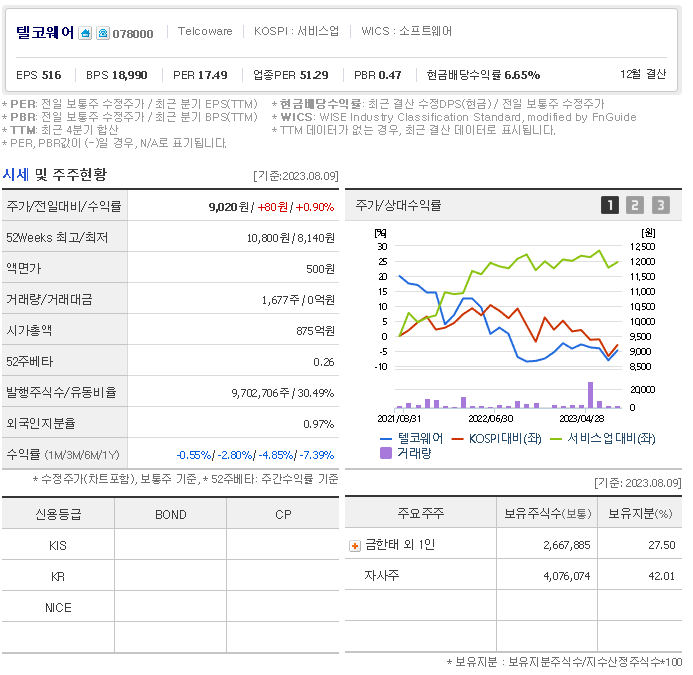Select the WICS : 소프트웨어 classification
This screenshot has width=693, height=675.
tap(407, 31)
